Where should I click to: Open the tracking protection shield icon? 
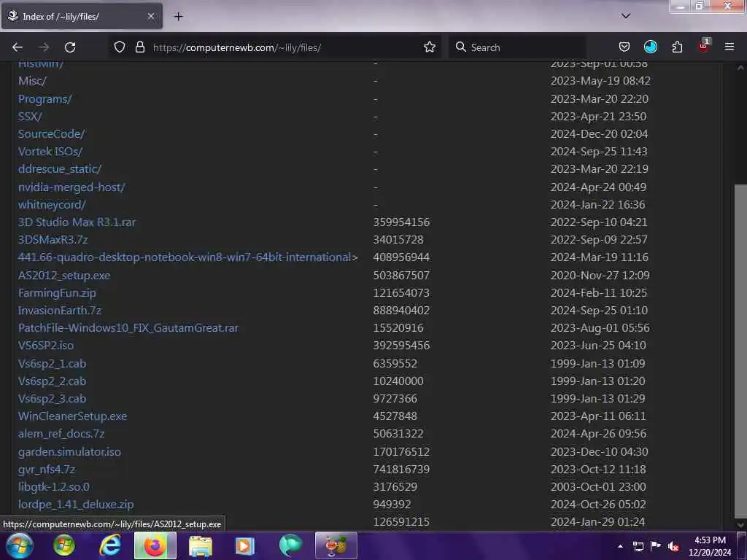pos(120,47)
